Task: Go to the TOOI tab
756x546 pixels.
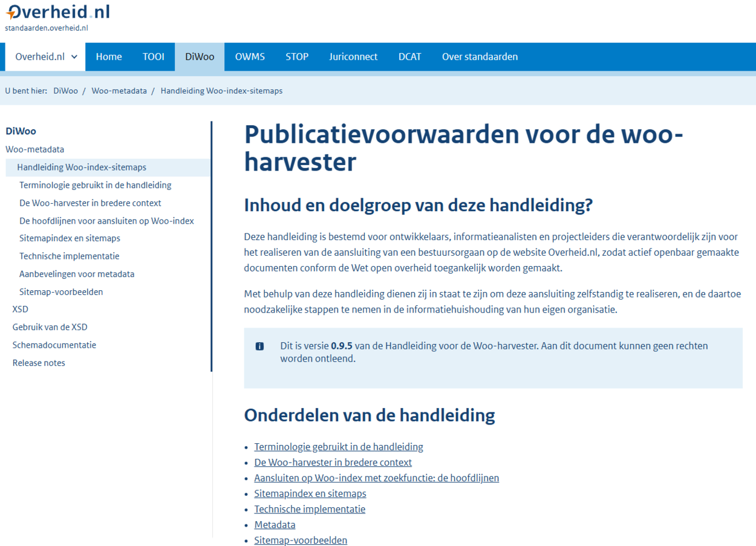Action: tap(154, 57)
